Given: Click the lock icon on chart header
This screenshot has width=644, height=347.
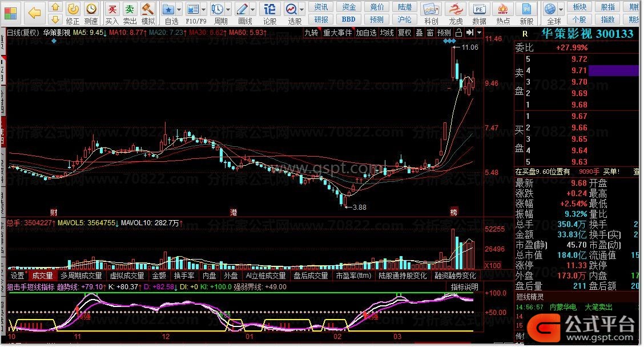Looking at the screenshot, I should pyautogui.click(x=459, y=33).
